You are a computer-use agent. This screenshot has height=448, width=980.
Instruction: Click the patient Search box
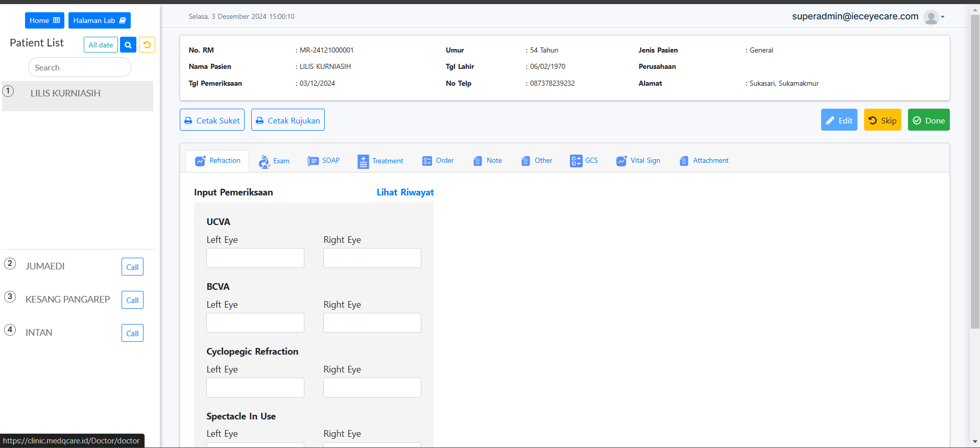80,67
